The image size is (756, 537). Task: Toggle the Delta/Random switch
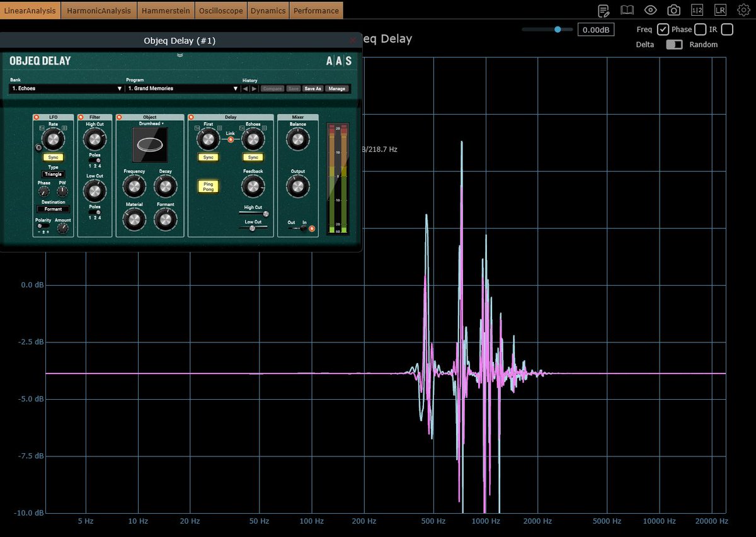point(674,45)
